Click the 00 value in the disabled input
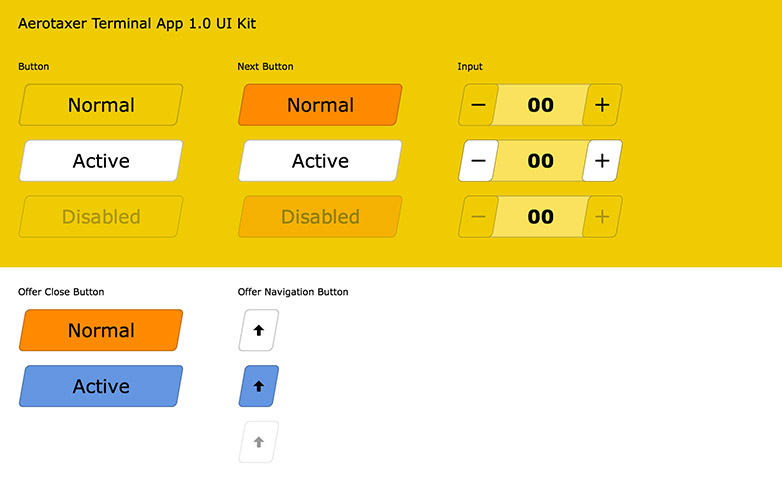782x489 pixels. pyautogui.click(x=540, y=217)
